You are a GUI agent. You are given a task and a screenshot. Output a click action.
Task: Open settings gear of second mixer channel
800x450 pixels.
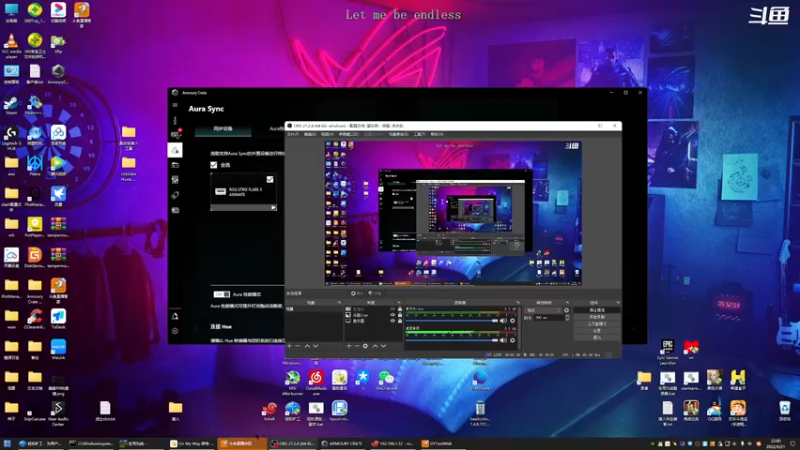click(x=512, y=340)
